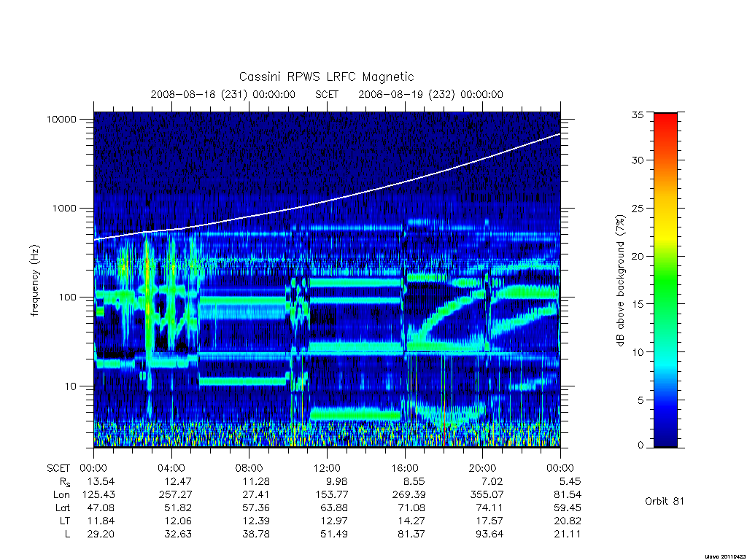This screenshot has width=747, height=560.
Task: Click the start date '2008-08-18 (231) 00:00:00'
Action: (x=223, y=94)
